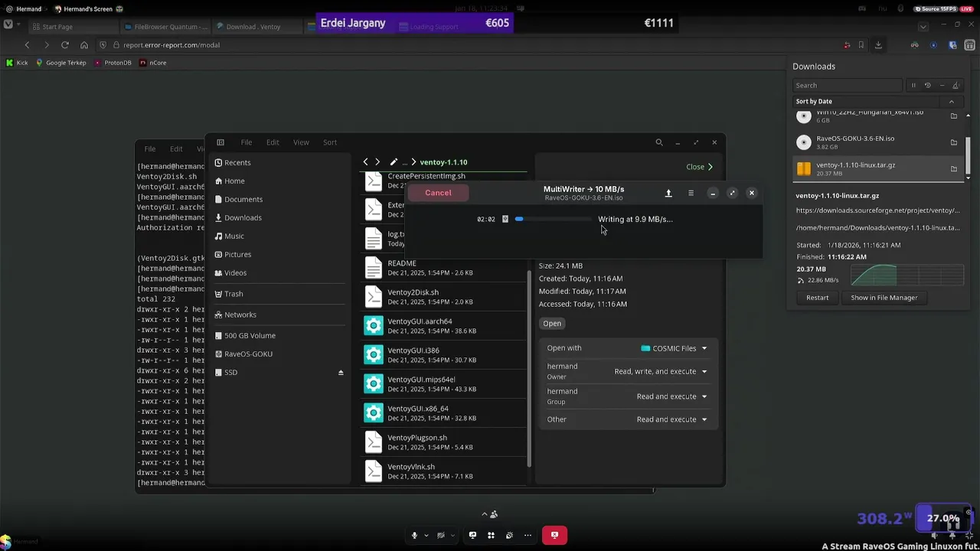This screenshot has width=980, height=551.
Task: Reload the browser page
Action: coord(65,45)
